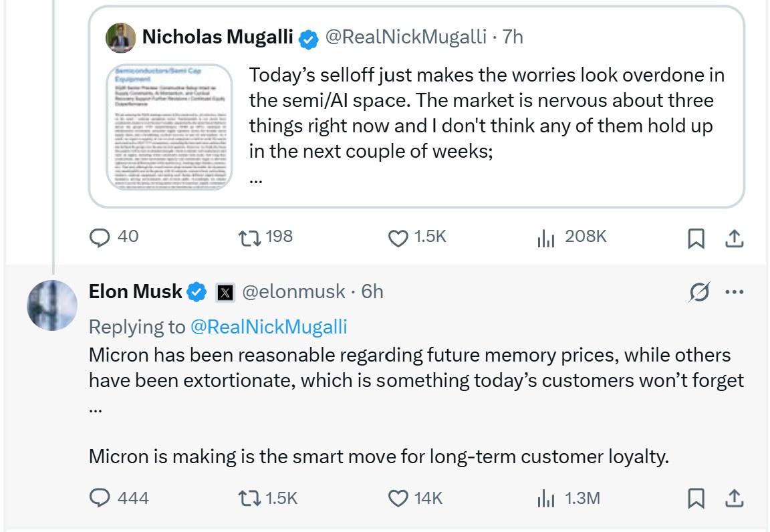Repost Elon Musk's reply

pos(249,499)
